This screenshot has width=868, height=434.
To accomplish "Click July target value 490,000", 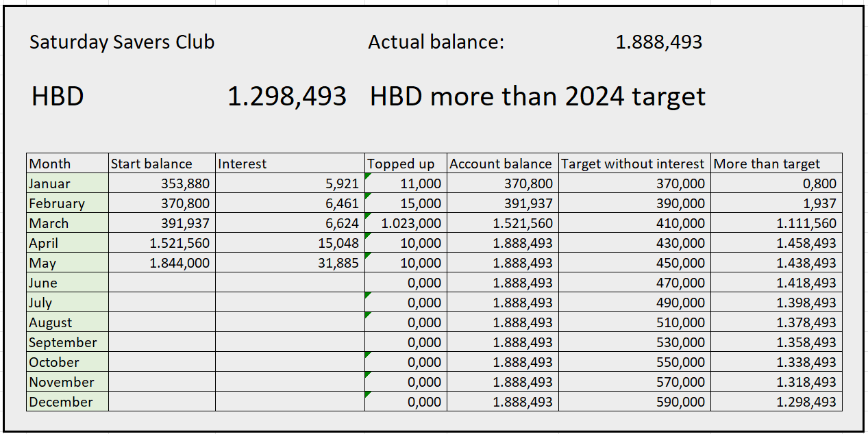I will point(634,302).
